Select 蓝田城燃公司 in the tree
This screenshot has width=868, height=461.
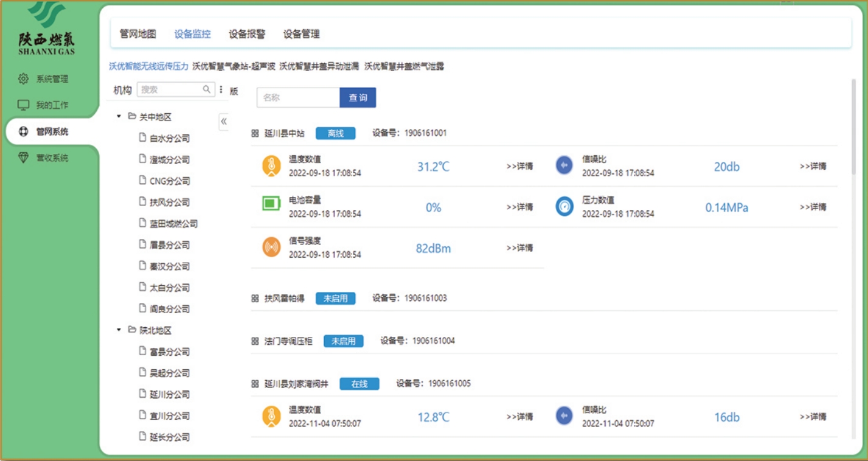pyautogui.click(x=174, y=224)
